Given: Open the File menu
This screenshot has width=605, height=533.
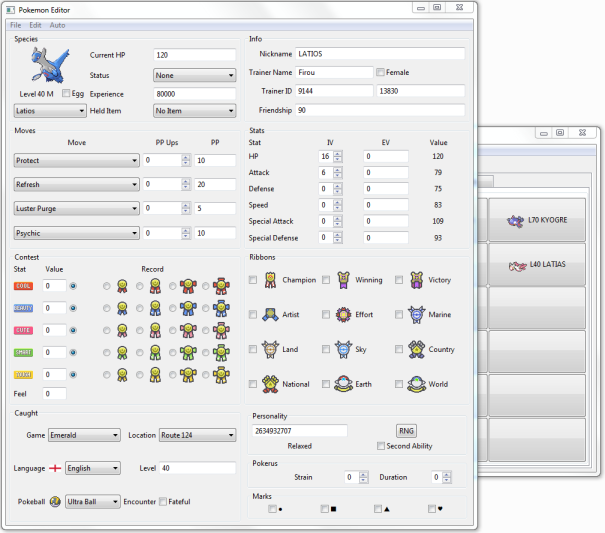Looking at the screenshot, I should (15, 25).
